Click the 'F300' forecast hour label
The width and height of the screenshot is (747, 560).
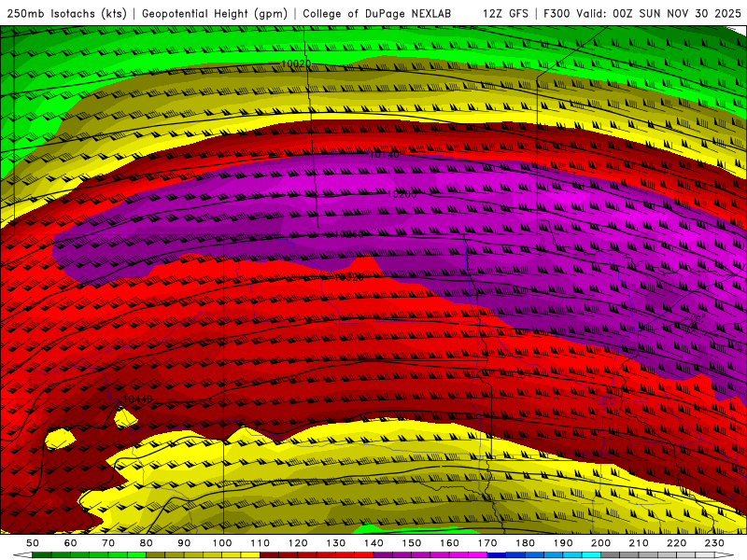click(x=557, y=14)
